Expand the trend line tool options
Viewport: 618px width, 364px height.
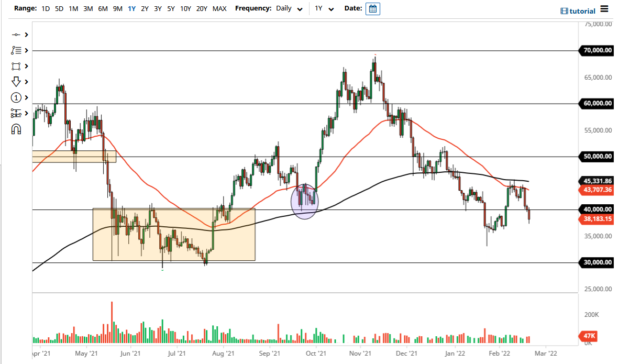click(x=25, y=35)
